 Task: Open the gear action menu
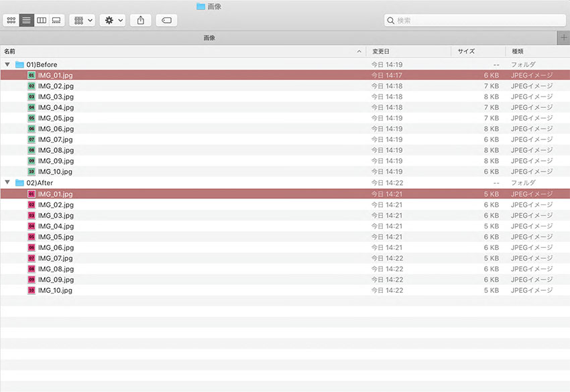(113, 20)
